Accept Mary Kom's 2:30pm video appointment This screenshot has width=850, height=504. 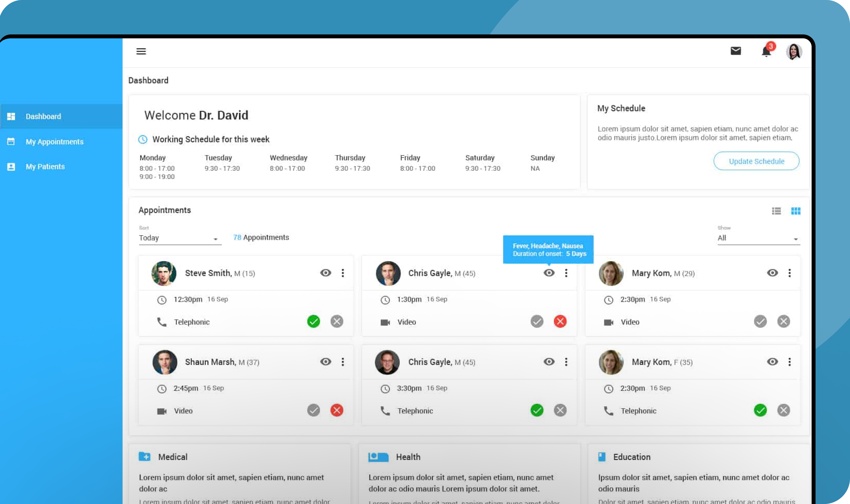tap(760, 321)
